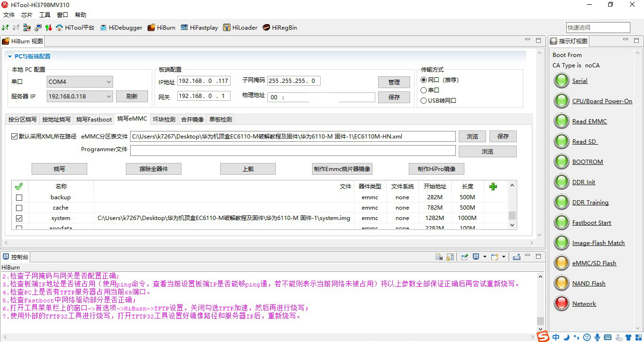Click the console clear (document with X) icon
Image resolution: width=644 pixels, height=342 pixels.
[439, 257]
